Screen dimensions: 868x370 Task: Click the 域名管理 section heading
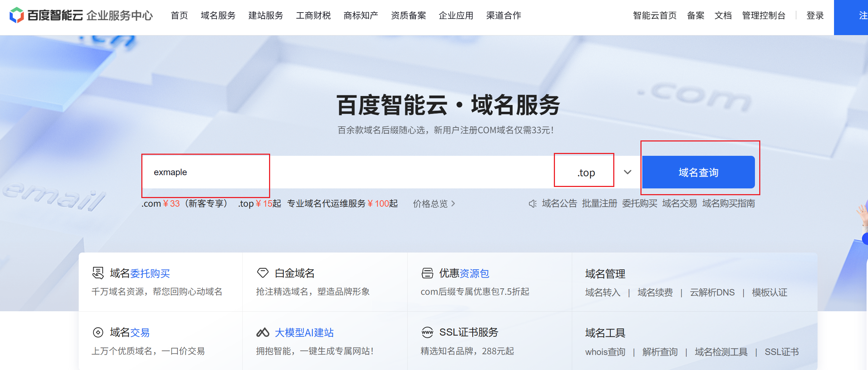click(x=605, y=274)
